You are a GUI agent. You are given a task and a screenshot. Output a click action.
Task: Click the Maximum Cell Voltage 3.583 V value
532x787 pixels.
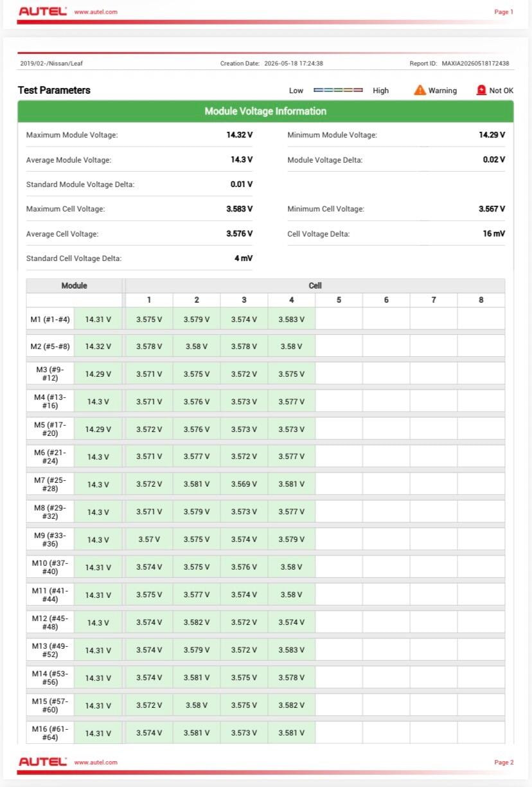(239, 209)
